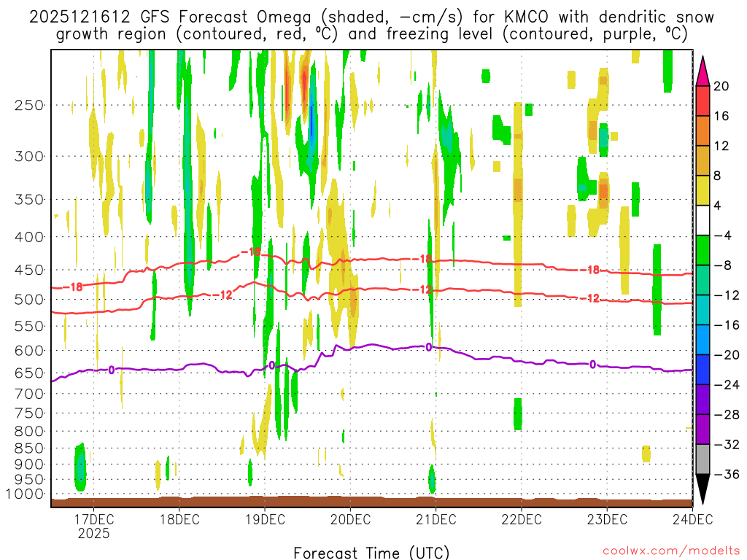This screenshot has height=560, width=747.
Task: Click the brown terrain band at chart bottom
Action: point(371,502)
